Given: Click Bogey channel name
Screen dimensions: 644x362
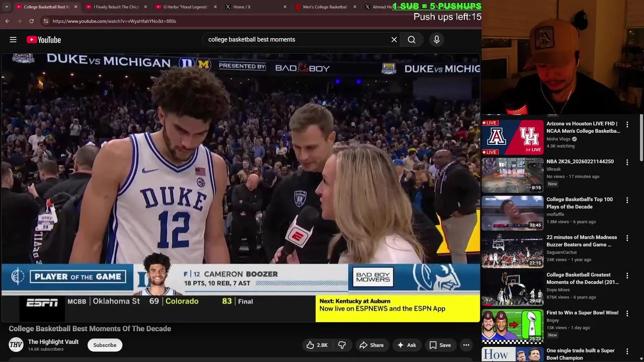Looking at the screenshot, I should pyautogui.click(x=553, y=320).
